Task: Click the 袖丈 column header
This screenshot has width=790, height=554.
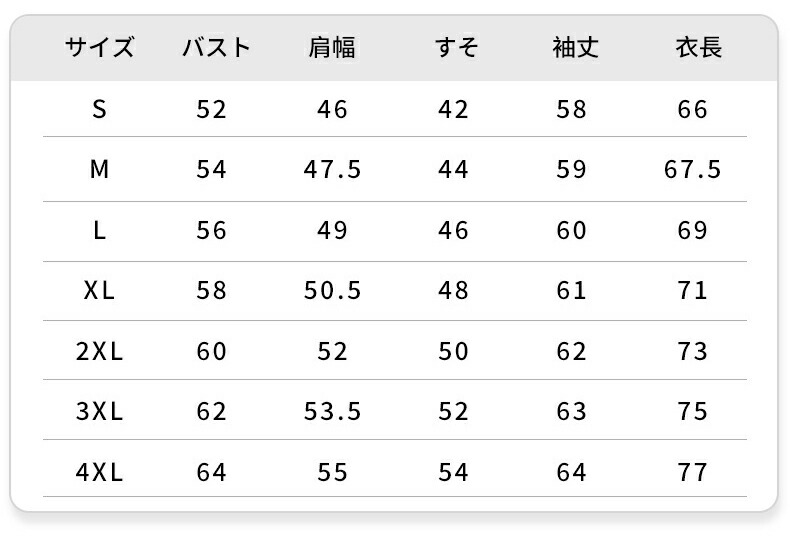Action: 575,48
